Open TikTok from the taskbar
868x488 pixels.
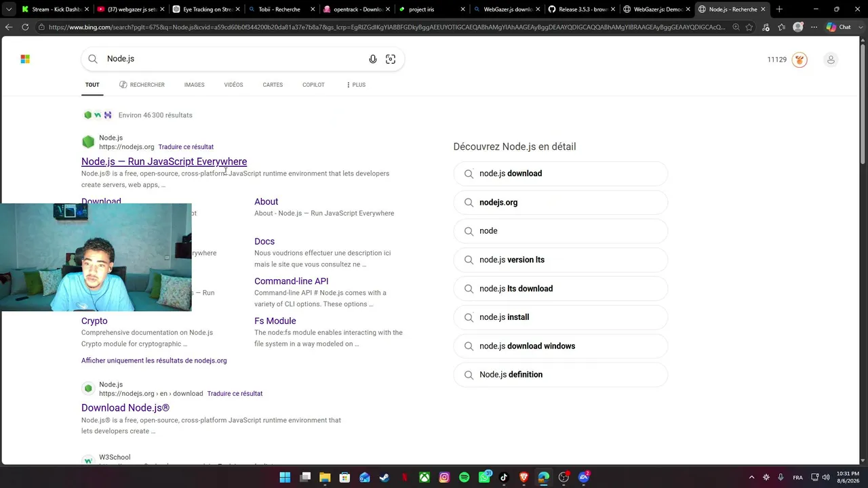[504, 477]
